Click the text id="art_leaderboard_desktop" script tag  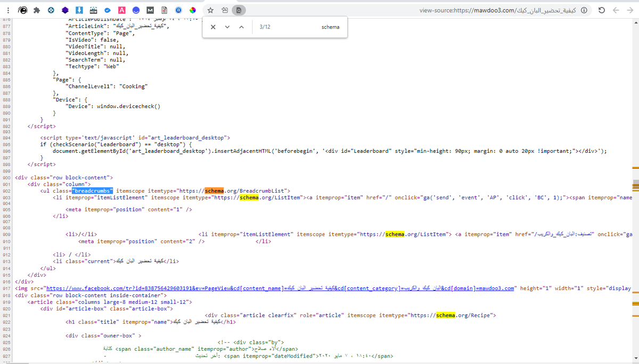[x=135, y=137]
